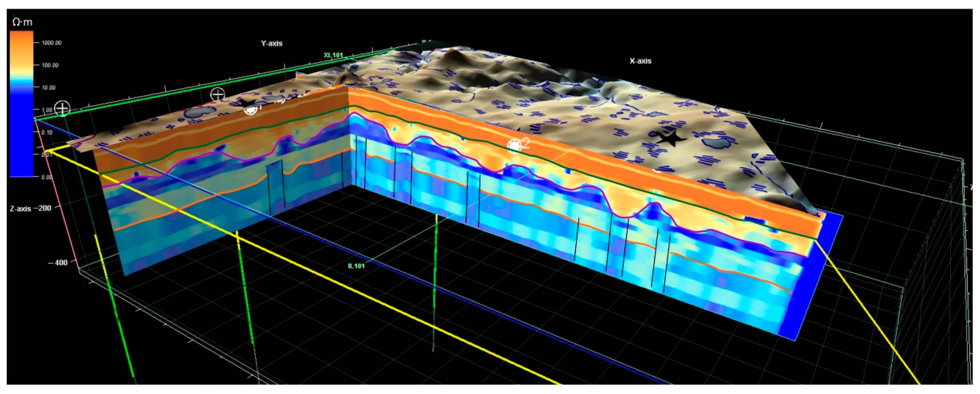The height and width of the screenshot is (394, 980).
Task: Click the Ω·m colorbar unit title
Action: pos(22,22)
